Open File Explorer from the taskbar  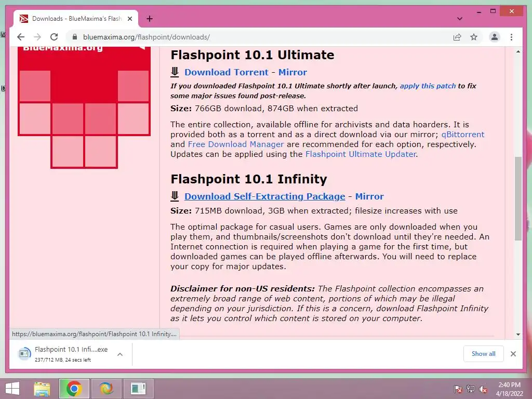[x=42, y=389]
